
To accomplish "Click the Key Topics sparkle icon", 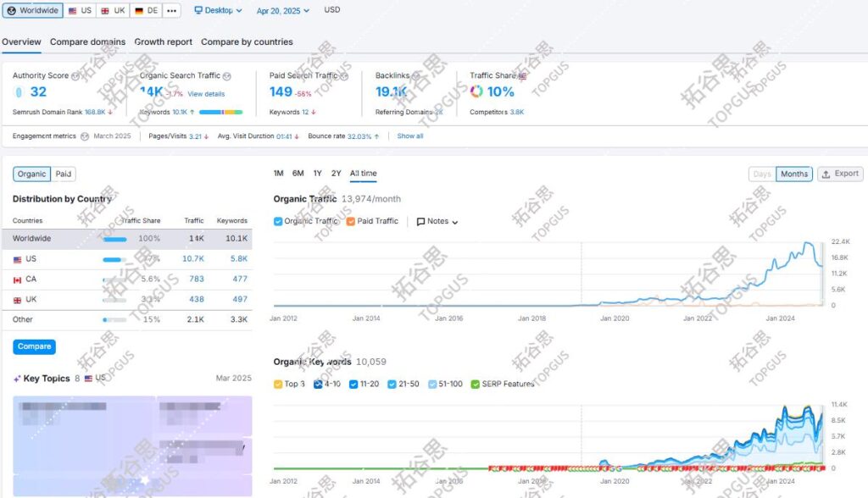I will (x=17, y=379).
